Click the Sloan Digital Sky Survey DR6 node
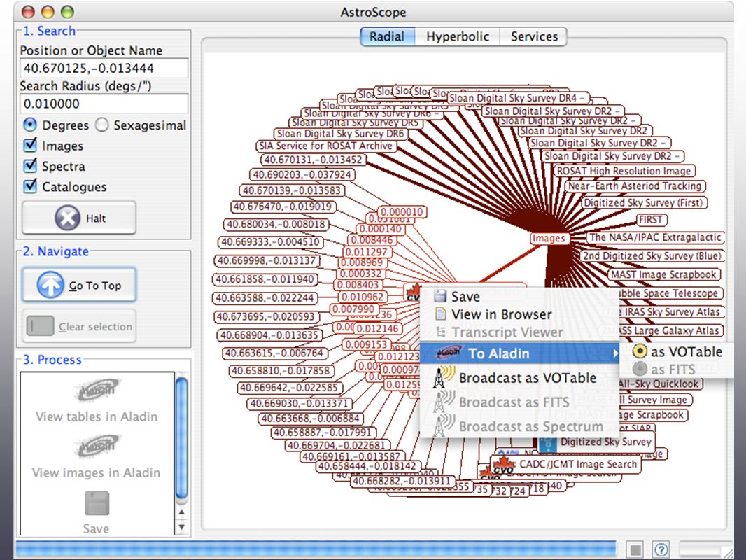The image size is (746, 560). [x=341, y=134]
